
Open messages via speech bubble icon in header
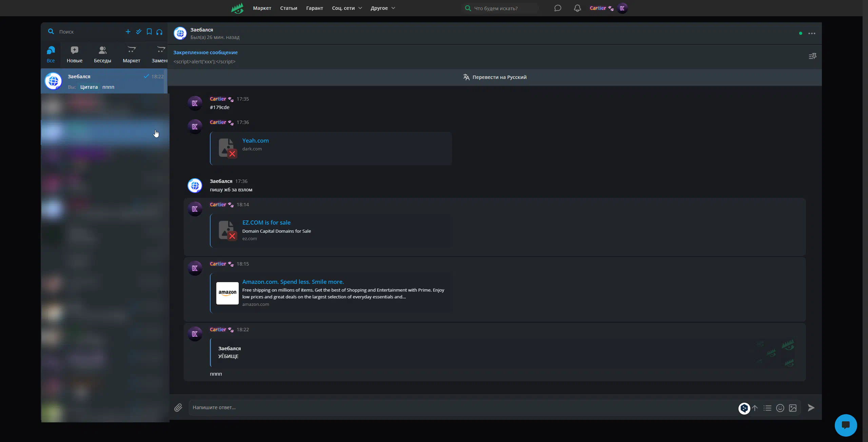click(557, 8)
